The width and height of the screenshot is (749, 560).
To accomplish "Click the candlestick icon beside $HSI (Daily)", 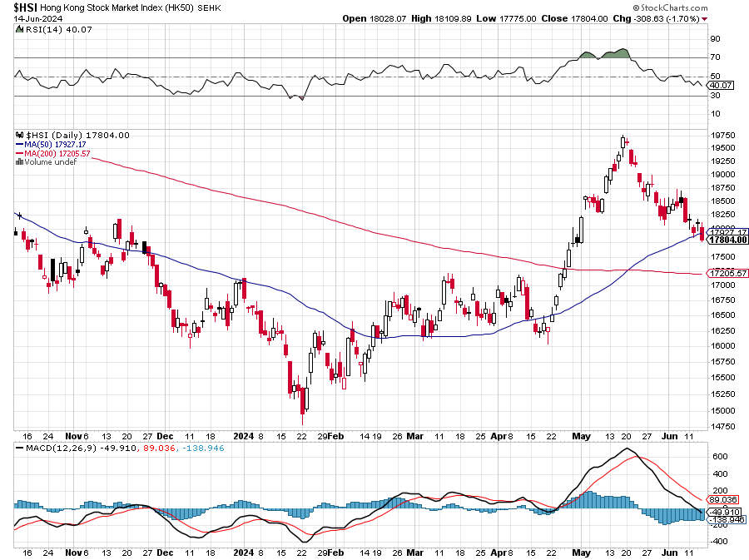I will click(19, 135).
